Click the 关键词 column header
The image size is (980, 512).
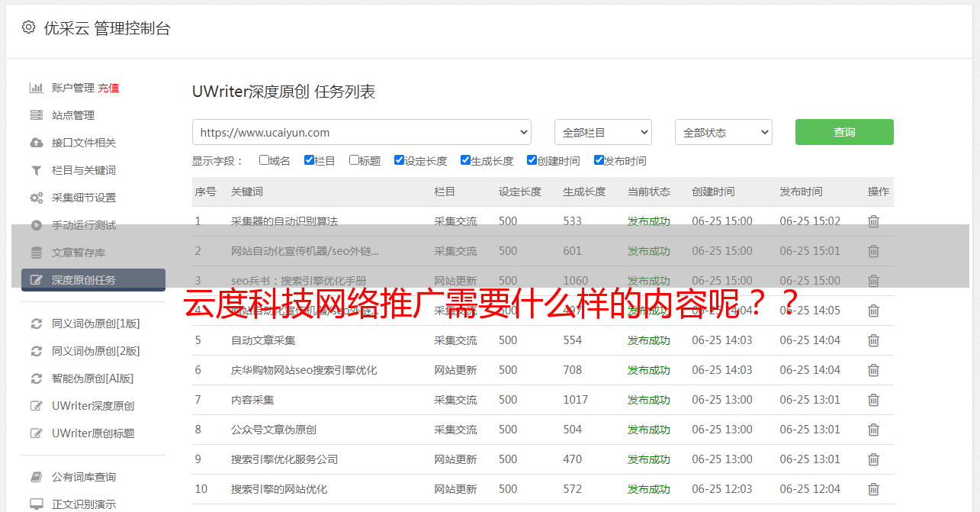tap(247, 192)
